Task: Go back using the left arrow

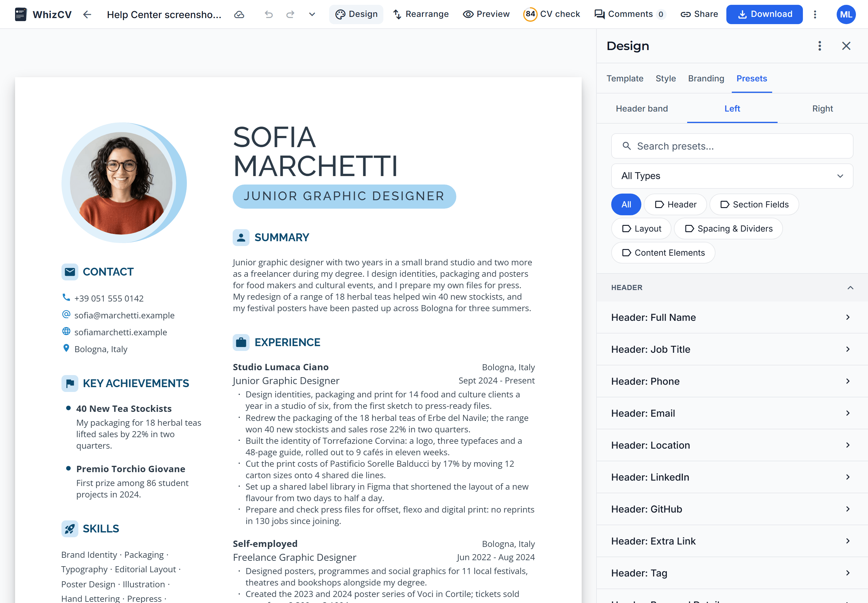Action: tap(87, 14)
